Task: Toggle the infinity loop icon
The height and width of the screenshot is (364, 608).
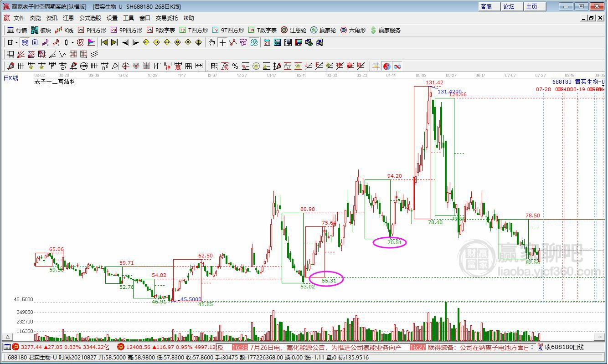Action: [x=397, y=66]
